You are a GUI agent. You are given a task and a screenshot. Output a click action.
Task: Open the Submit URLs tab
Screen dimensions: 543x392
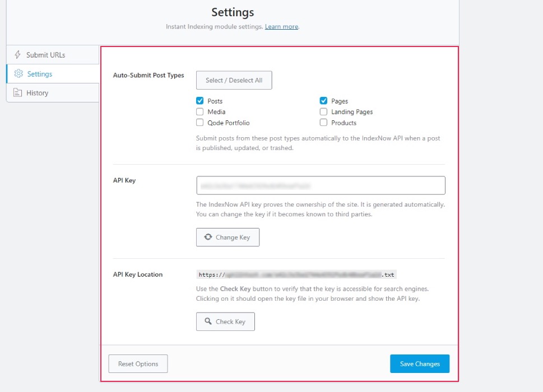pos(45,55)
